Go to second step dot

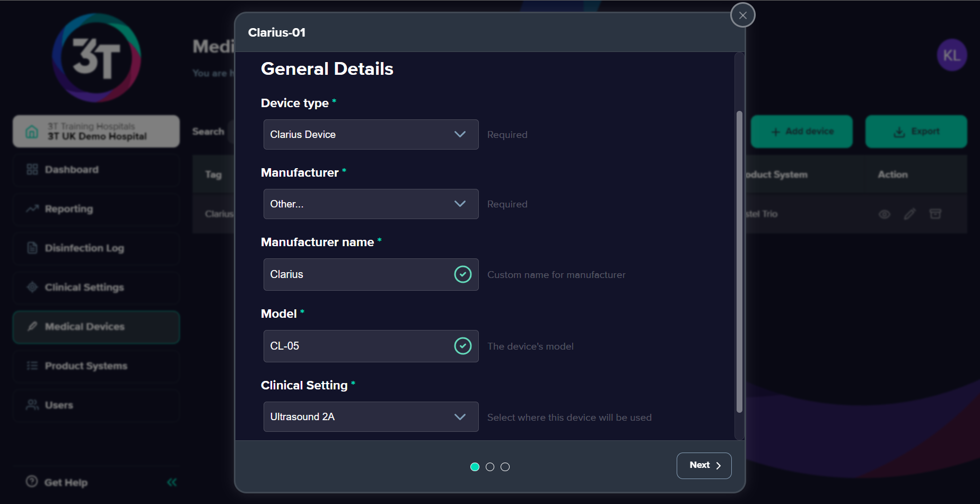[x=490, y=467]
